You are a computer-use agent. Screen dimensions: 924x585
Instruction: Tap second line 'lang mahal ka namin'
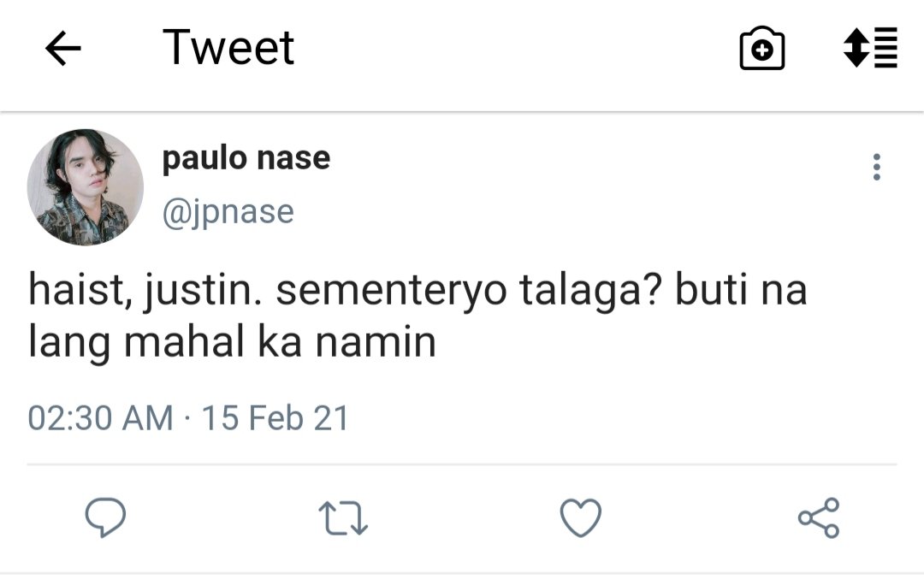tap(232, 343)
